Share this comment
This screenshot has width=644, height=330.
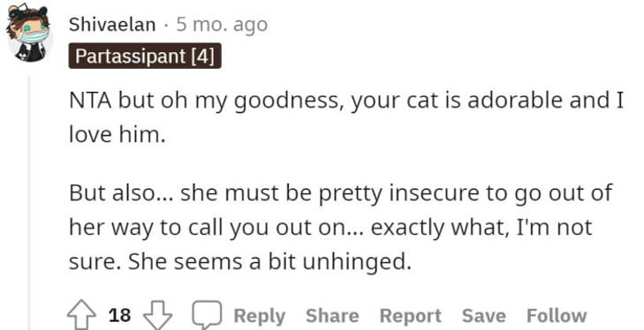332,316
